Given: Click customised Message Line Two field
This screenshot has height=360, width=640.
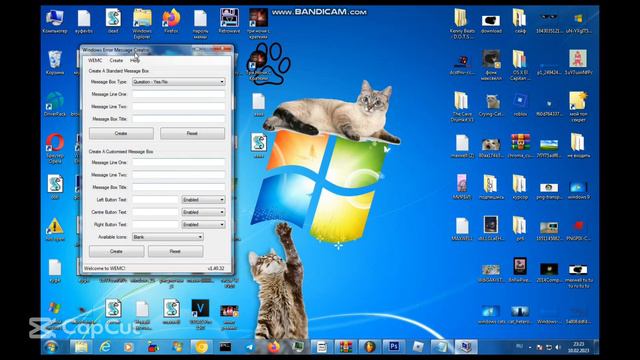Looking at the screenshot, I should [178, 175].
